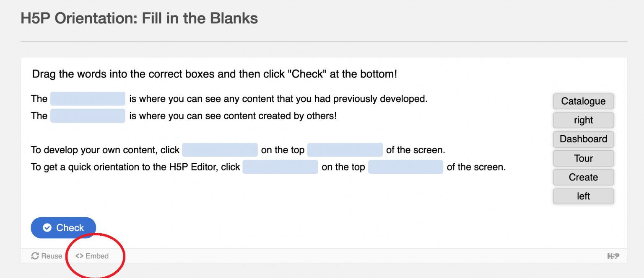Screen dimensions: 644x278
Task: Click the "H5P Orientation: Fill in the Blanks" title
Action: 139,18
